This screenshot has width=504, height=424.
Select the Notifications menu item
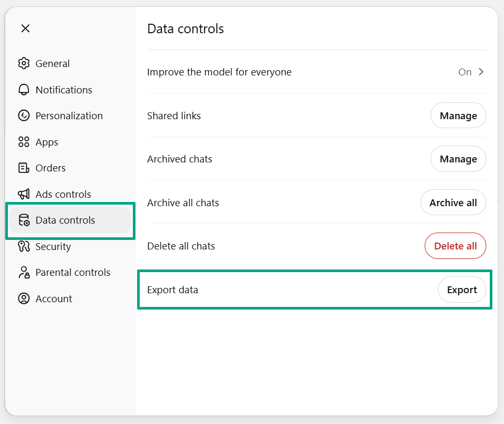pos(63,90)
